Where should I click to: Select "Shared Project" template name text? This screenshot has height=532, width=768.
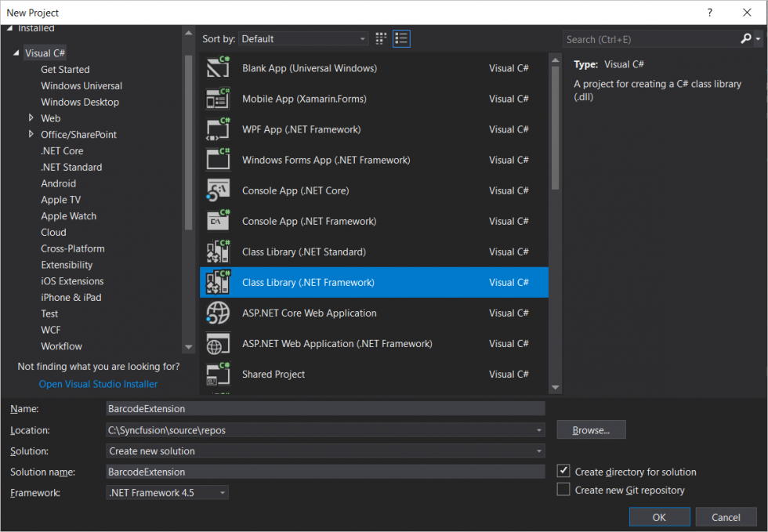coord(274,375)
